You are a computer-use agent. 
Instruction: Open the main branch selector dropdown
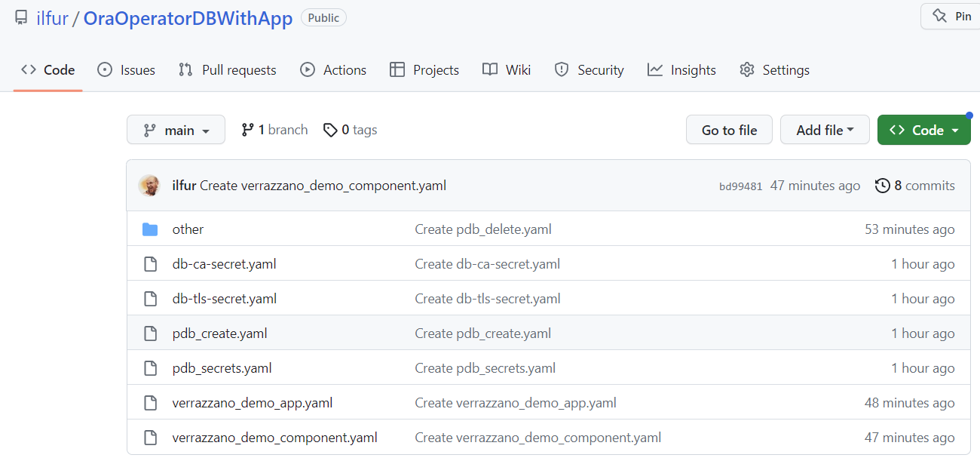coord(176,129)
